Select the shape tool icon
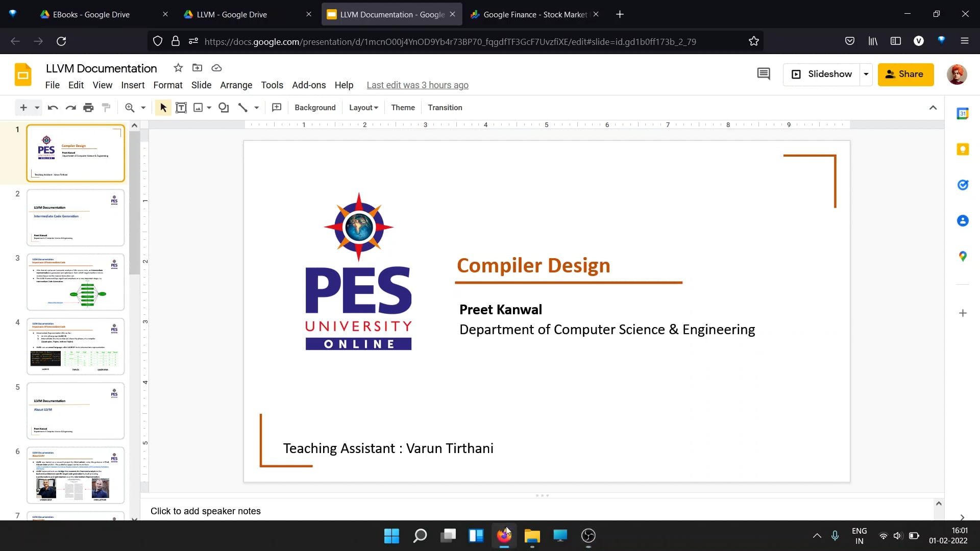The width and height of the screenshot is (980, 551). (x=224, y=108)
